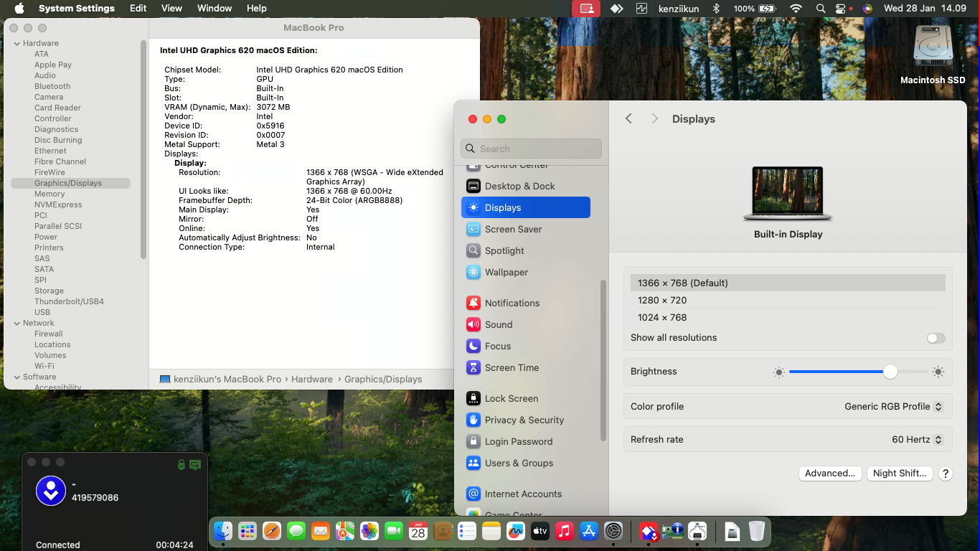980x551 pixels.
Task: Click Graphics/Displays in the path bar
Action: (383, 380)
